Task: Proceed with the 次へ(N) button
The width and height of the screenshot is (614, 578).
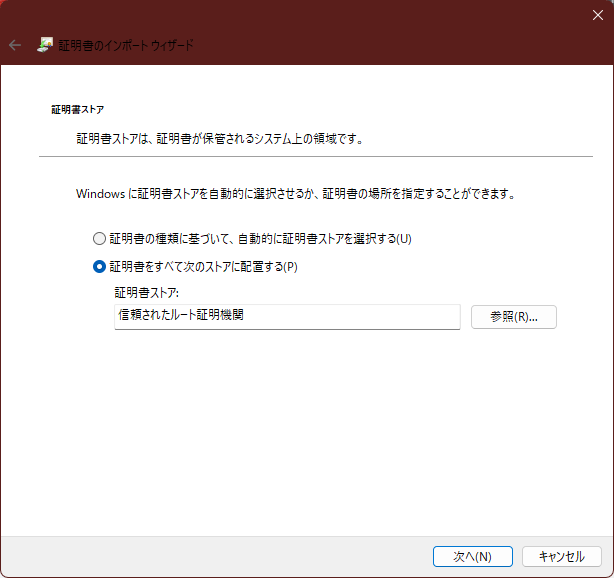Action: 473,556
